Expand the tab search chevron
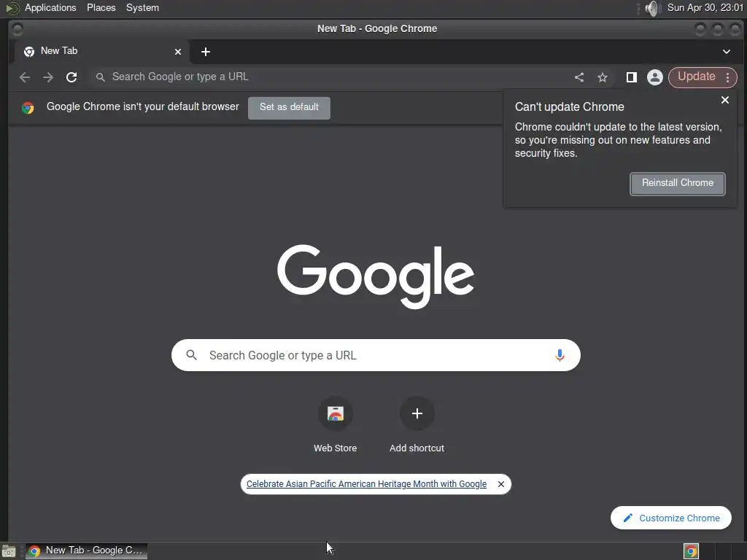Viewport: 747px width, 560px height. coord(727,52)
